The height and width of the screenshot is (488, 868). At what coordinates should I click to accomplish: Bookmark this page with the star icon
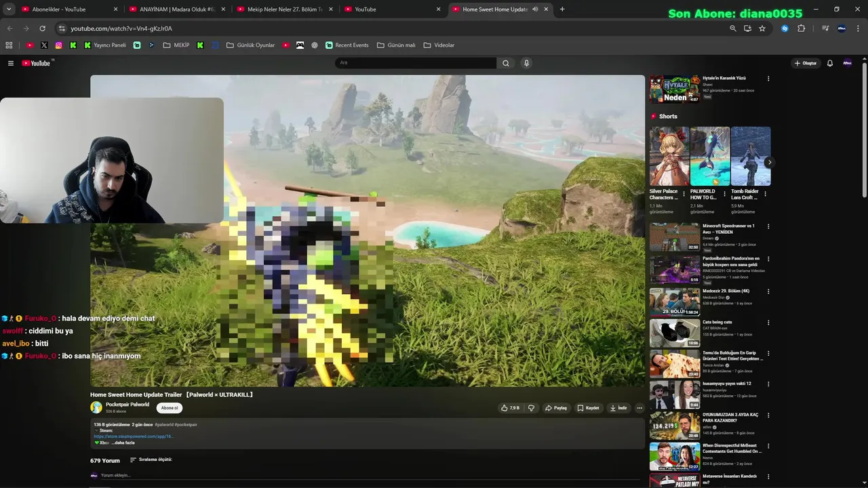[x=762, y=28]
